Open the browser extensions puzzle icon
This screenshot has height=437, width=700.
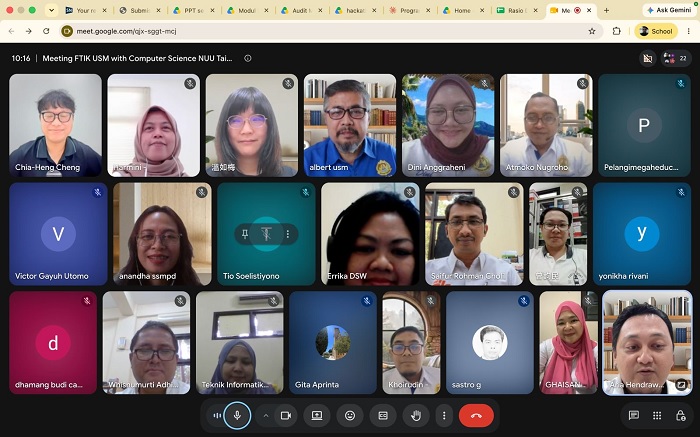(617, 31)
